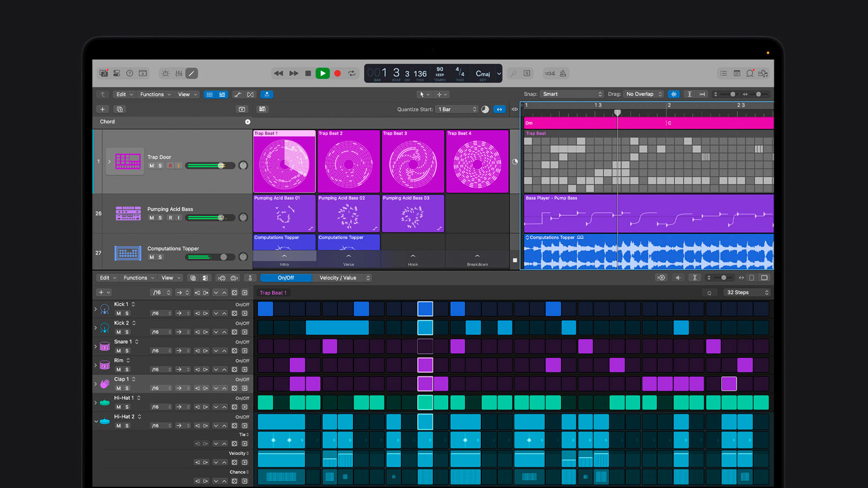The width and height of the screenshot is (868, 488).
Task: Change the 32 Steps pattern length dropdown
Action: pyautogui.click(x=747, y=292)
